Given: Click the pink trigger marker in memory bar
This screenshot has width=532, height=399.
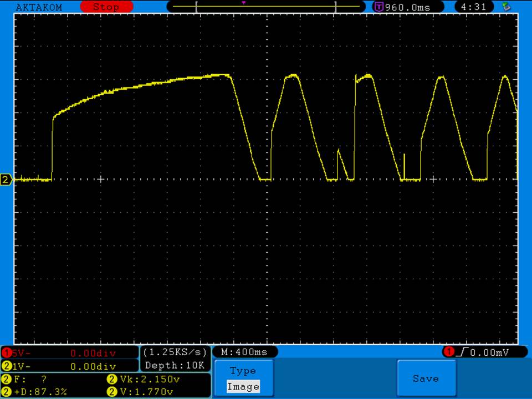Looking at the screenshot, I should pyautogui.click(x=244, y=3).
